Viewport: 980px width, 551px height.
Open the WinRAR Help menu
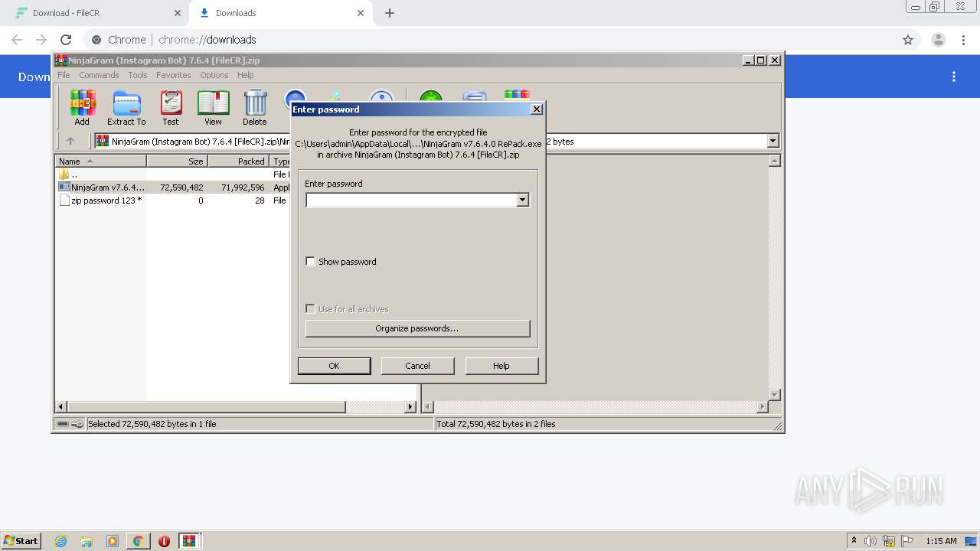(x=245, y=75)
